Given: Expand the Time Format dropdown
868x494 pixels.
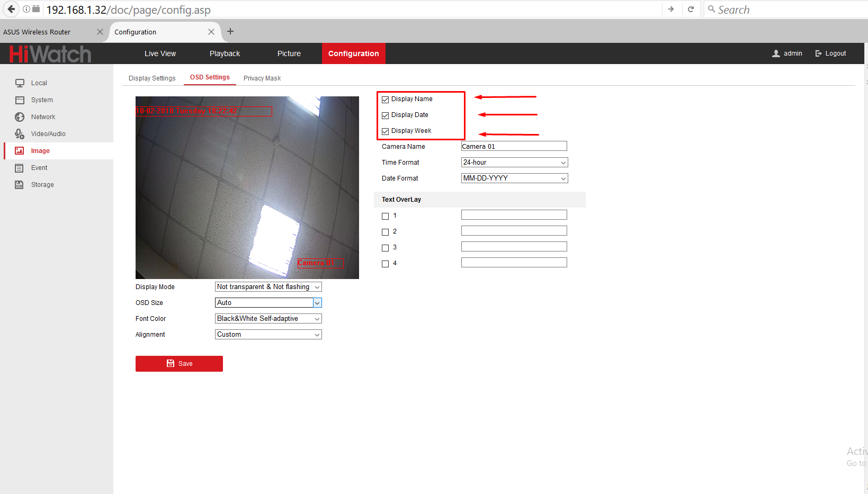Looking at the screenshot, I should tap(514, 163).
